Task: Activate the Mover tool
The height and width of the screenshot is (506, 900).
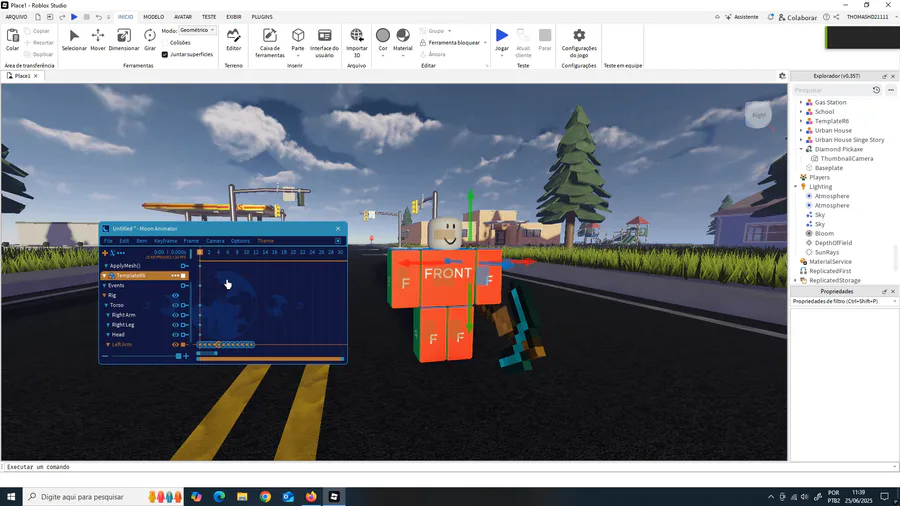Action: pos(98,40)
